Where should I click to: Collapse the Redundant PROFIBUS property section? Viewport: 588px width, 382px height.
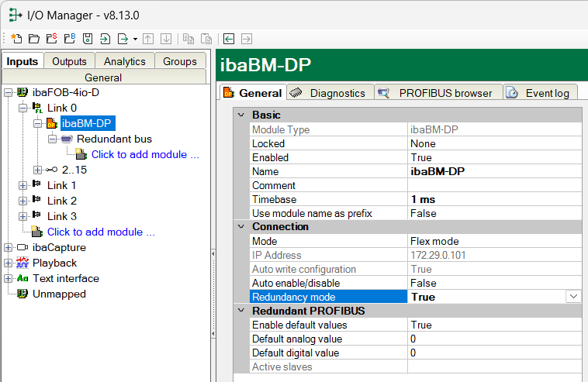pyautogui.click(x=241, y=311)
